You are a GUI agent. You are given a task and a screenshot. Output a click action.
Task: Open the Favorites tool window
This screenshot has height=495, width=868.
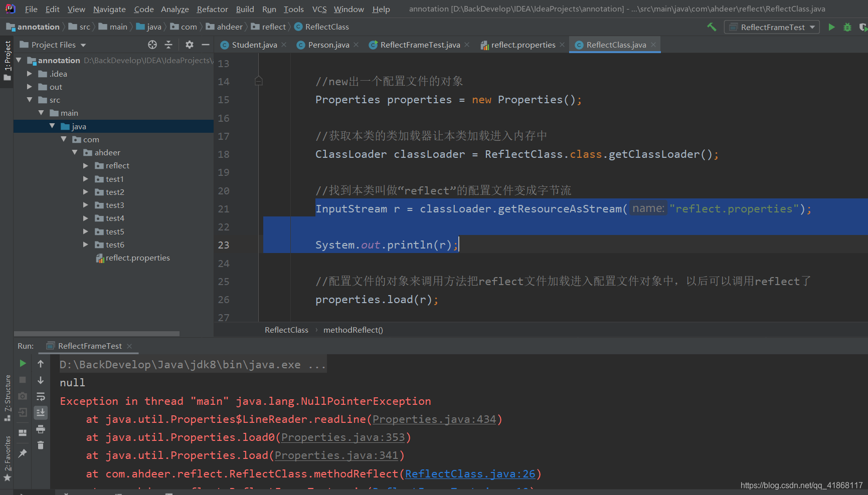pos(7,458)
